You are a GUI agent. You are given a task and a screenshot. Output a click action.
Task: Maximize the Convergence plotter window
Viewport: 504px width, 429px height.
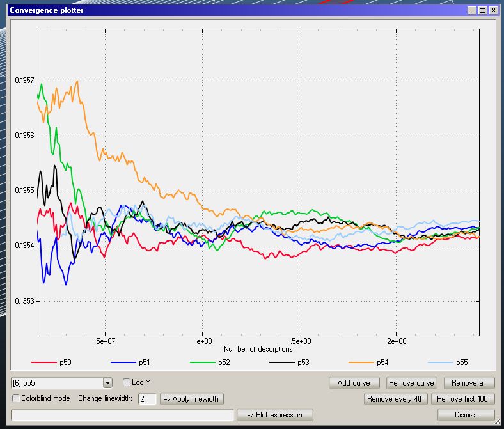(x=482, y=10)
